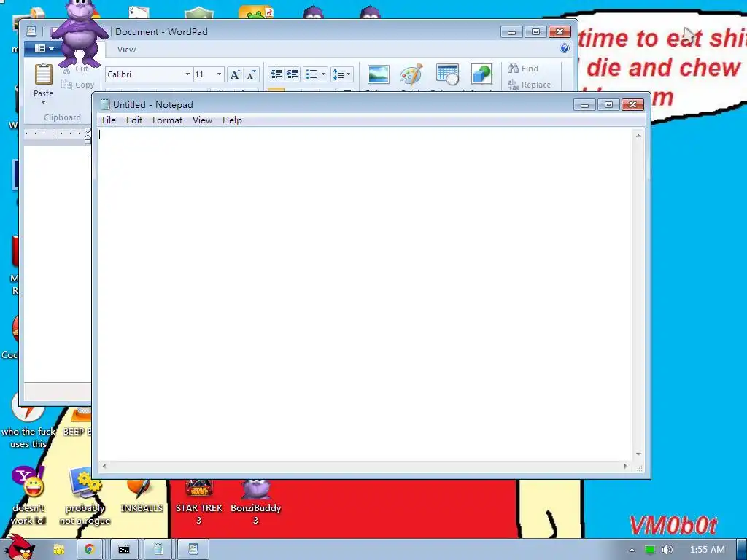The height and width of the screenshot is (560, 747).
Task: Click the Notepad horizontal scrollbar right arrow
Action: tap(626, 466)
